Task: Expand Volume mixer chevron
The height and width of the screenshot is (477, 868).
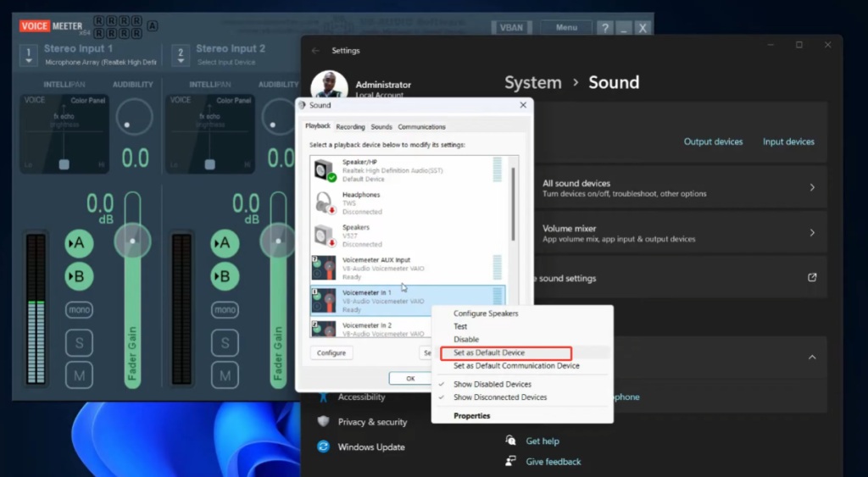Action: 812,233
